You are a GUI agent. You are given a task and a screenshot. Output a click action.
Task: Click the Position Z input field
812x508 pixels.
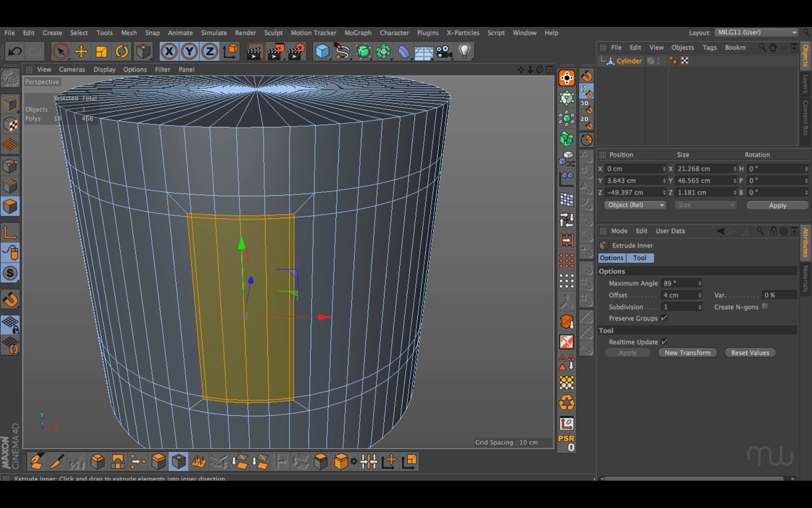click(633, 192)
